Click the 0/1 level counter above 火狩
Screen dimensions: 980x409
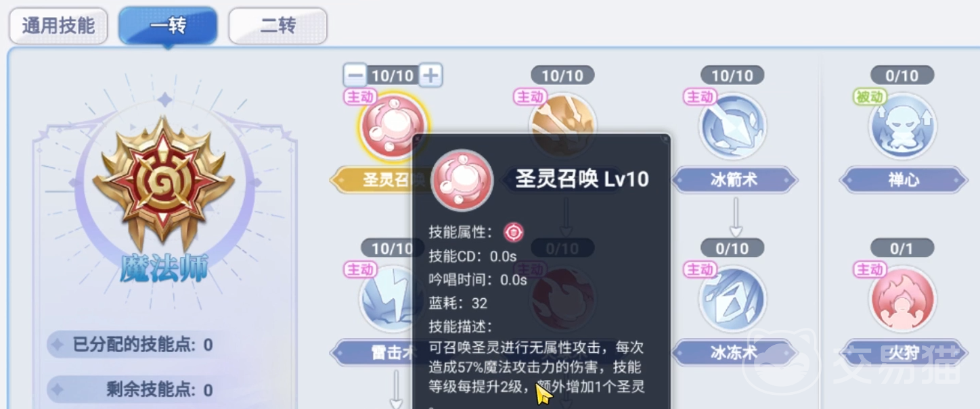click(x=901, y=248)
